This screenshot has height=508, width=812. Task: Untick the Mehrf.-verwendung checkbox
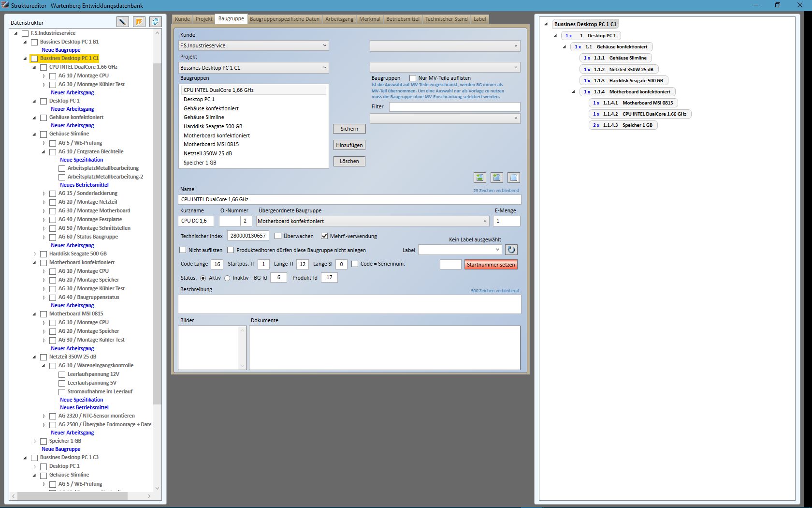click(x=324, y=236)
